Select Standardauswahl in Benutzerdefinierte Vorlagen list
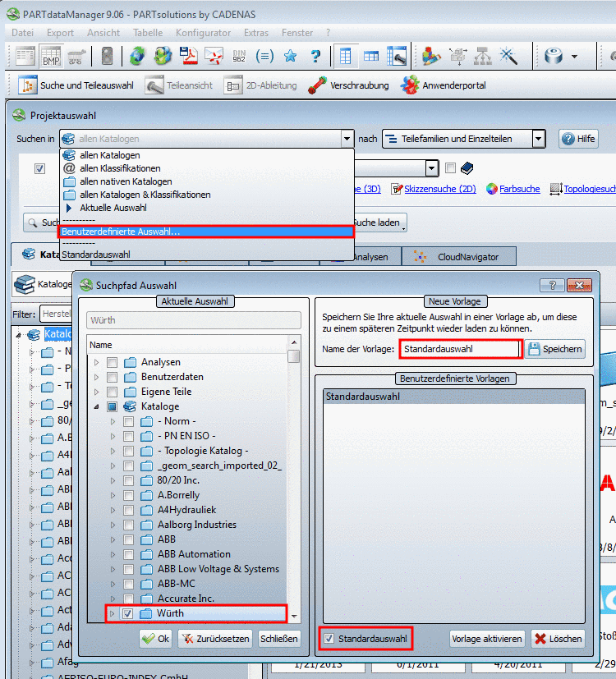Viewport: 616px width, 679px height. 453,397
